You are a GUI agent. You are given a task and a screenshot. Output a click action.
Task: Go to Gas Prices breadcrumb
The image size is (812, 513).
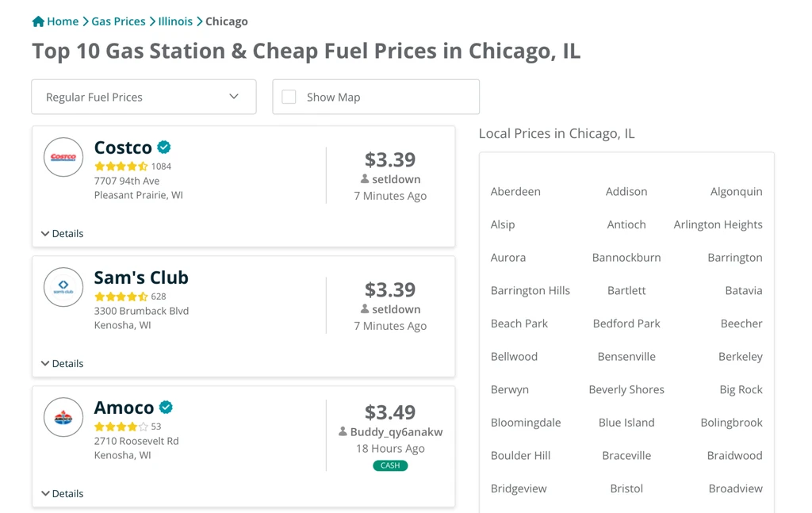tap(119, 21)
